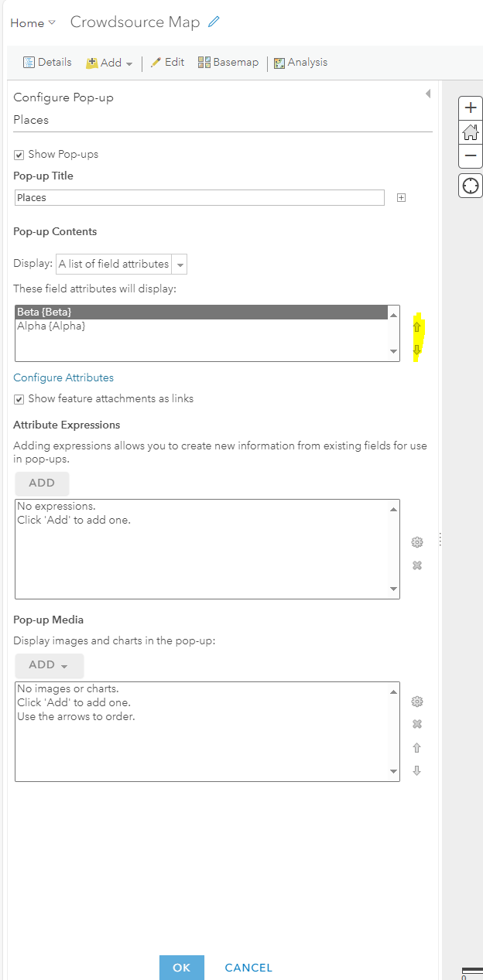Open the ADD dropdown under Pop-up Media

[x=49, y=665]
